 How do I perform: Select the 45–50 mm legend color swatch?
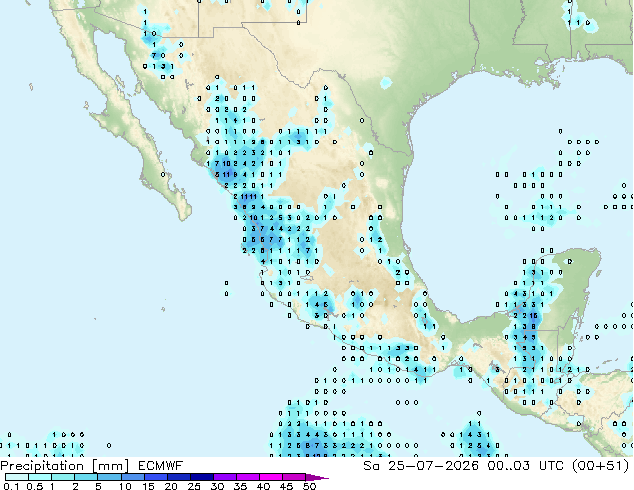pyautogui.click(x=293, y=477)
